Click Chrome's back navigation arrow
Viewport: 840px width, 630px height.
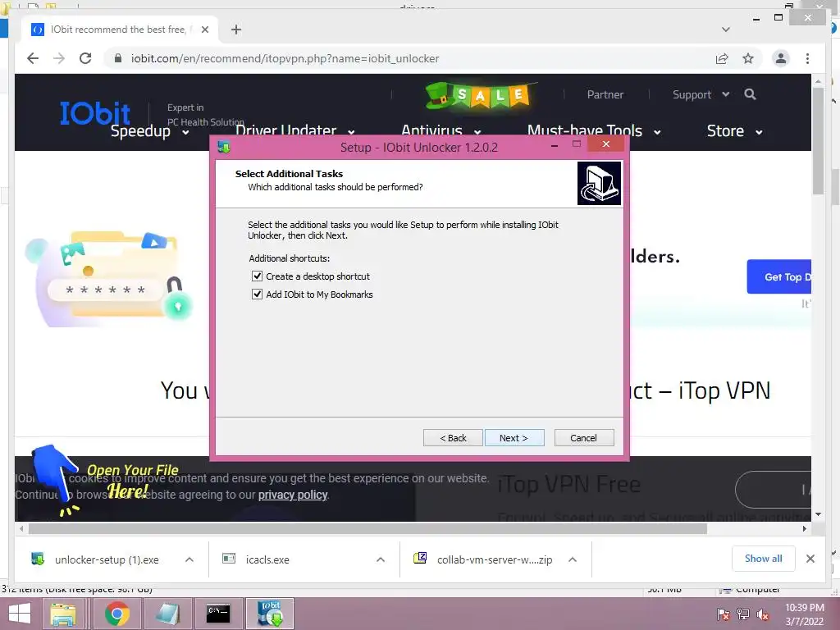pos(33,58)
